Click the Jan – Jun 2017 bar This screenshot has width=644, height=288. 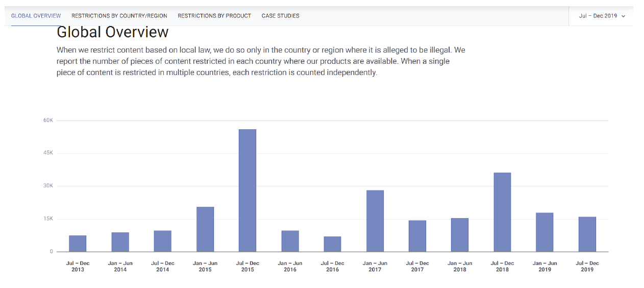click(x=375, y=221)
